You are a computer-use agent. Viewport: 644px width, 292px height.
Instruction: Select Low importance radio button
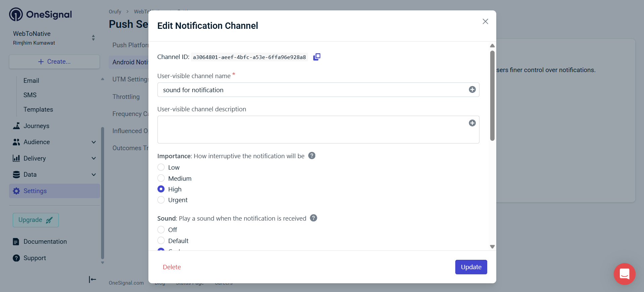point(161,167)
